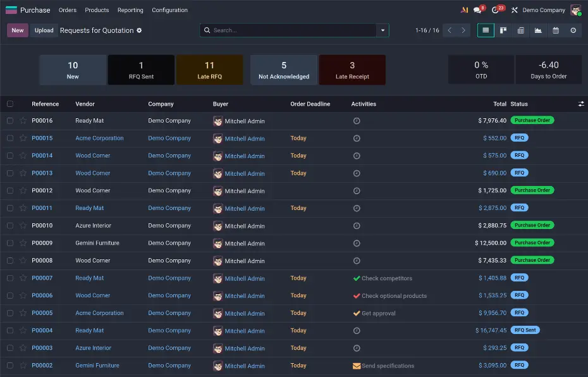The width and height of the screenshot is (588, 377).
Task: Open the activities clock in top bar
Action: coord(496,10)
